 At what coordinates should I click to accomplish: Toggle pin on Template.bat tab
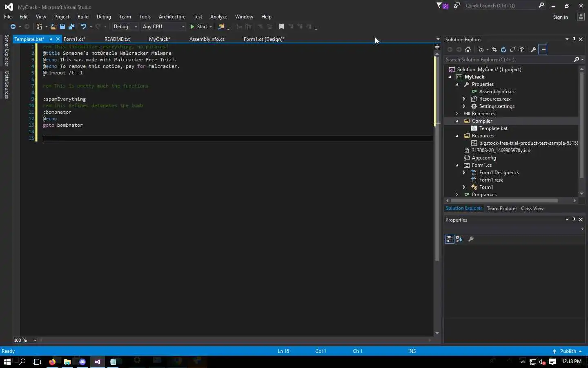tap(51, 39)
